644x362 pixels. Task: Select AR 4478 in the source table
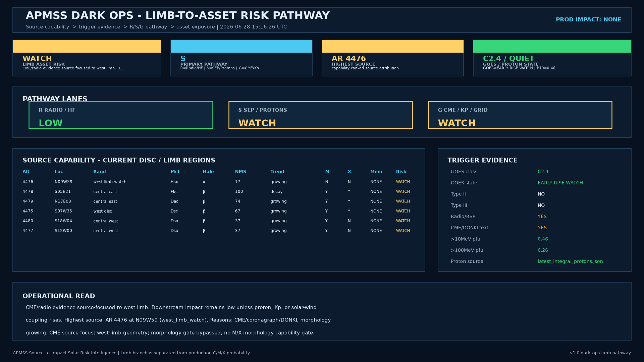[x=28, y=191]
